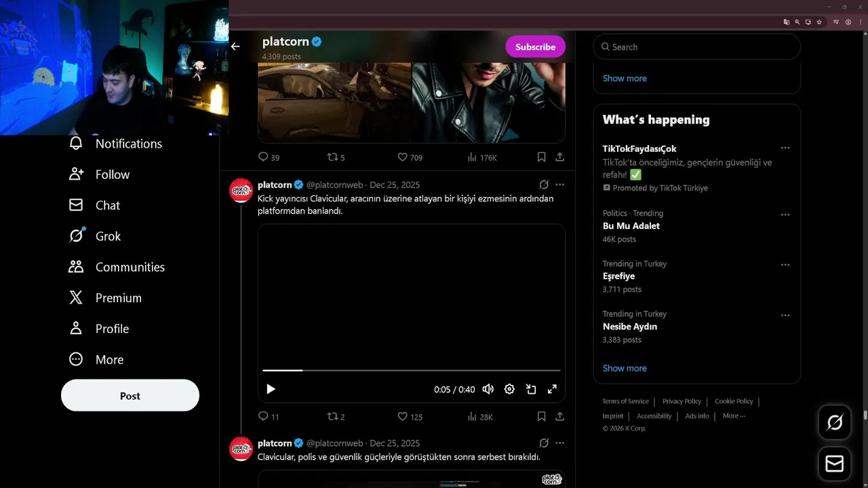Open more options on serbest bırakıldı post

[559, 443]
